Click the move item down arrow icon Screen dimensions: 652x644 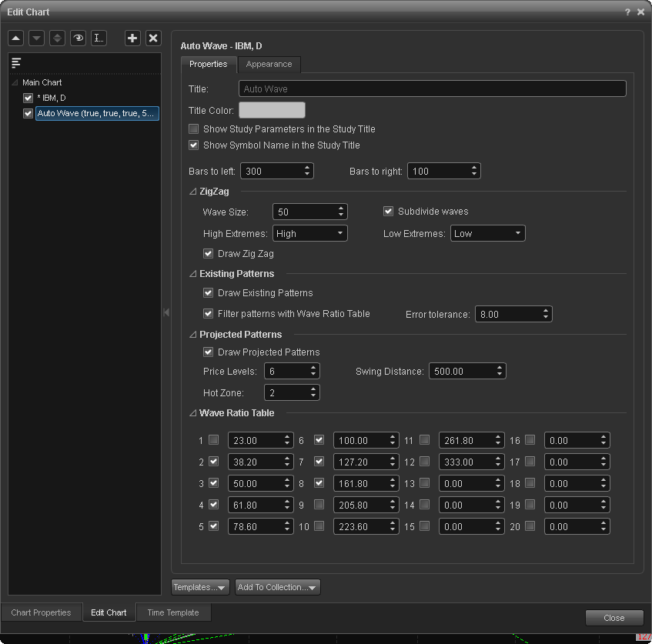pyautogui.click(x=37, y=38)
